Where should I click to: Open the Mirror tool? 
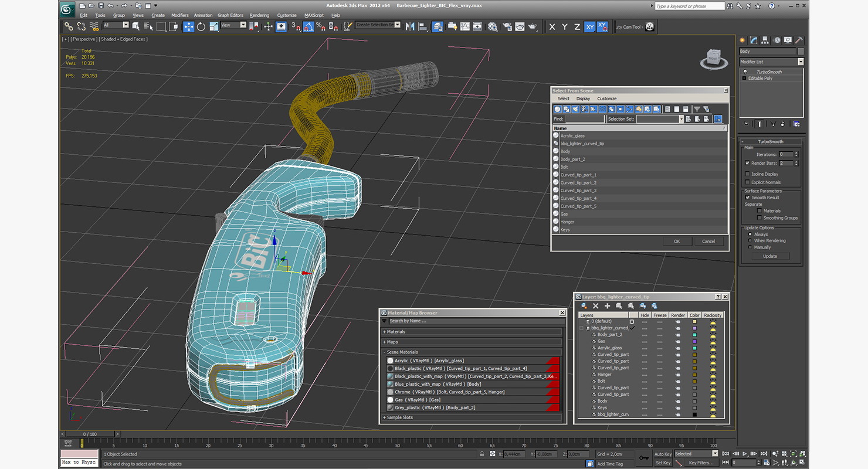[410, 26]
